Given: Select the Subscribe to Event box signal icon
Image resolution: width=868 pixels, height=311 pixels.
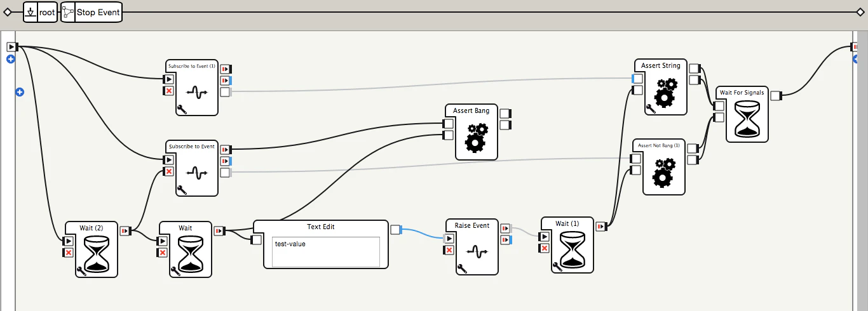Looking at the screenshot, I should pos(197,173).
